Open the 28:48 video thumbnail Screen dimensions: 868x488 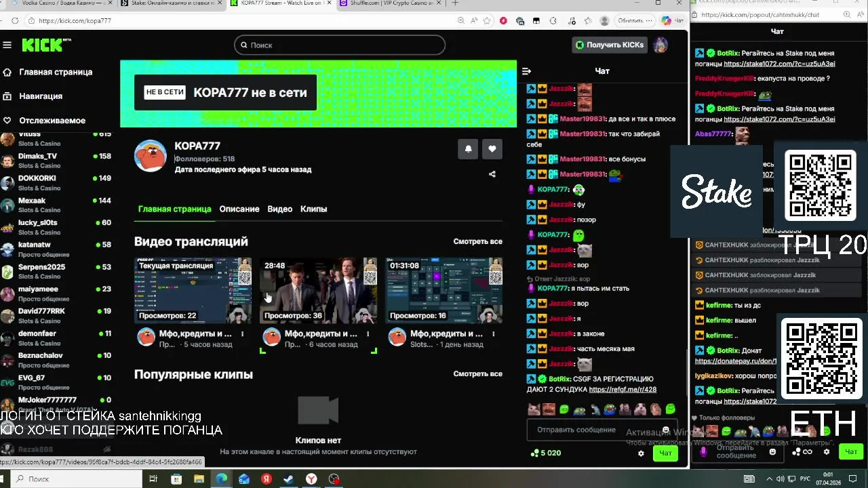(318, 290)
